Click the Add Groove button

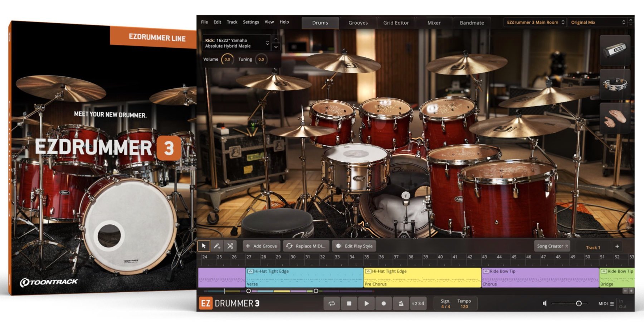(x=262, y=246)
